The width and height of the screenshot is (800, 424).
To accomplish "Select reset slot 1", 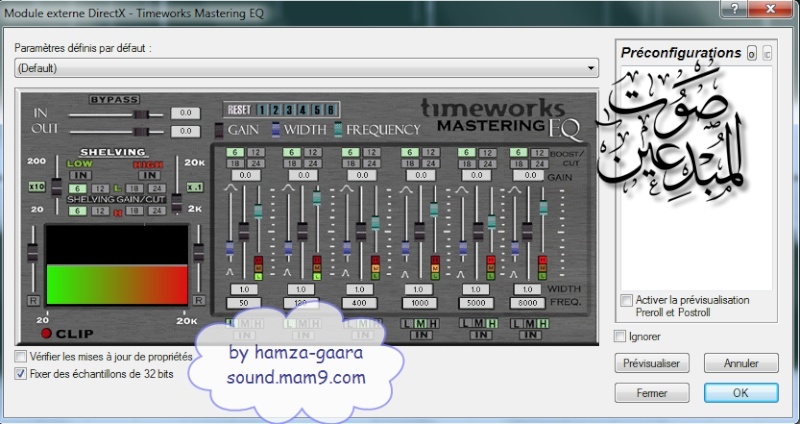I will pos(262,110).
